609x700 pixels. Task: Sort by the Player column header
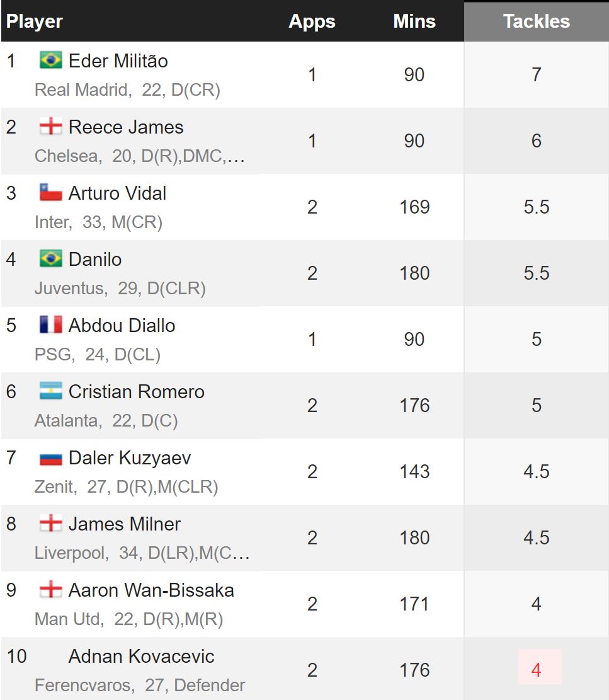click(35, 21)
